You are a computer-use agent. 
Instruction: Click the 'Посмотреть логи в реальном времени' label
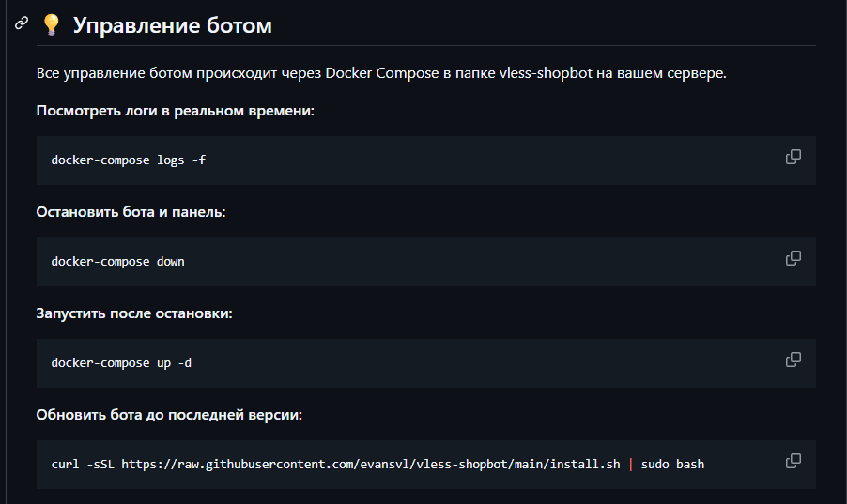[x=175, y=111]
